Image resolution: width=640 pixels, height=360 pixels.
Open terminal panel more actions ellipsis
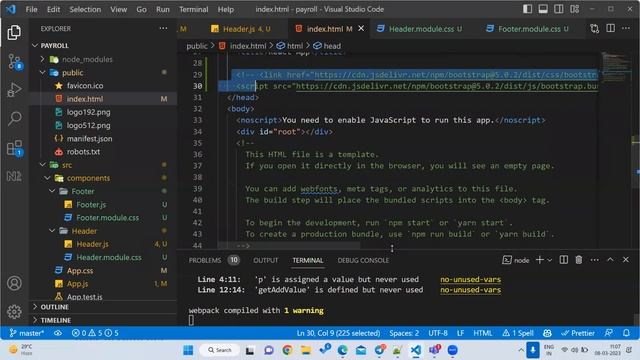click(x=595, y=260)
